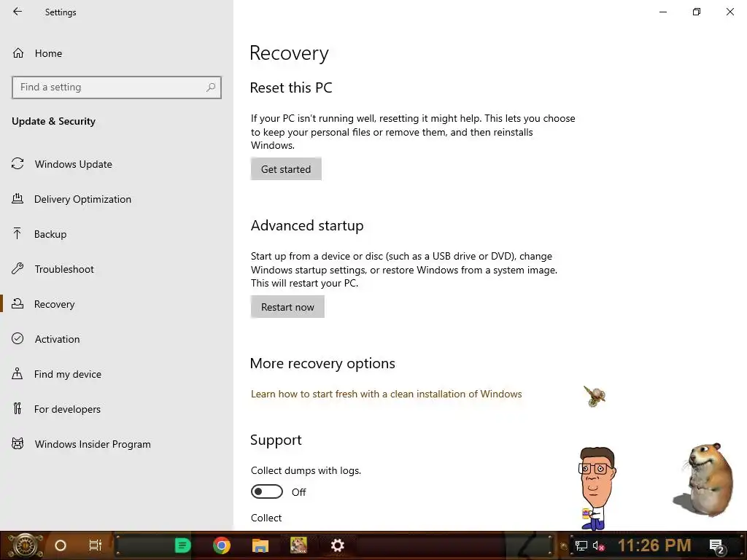Open the Action Center notifications icon
This screenshot has width=747, height=560.
717,547
